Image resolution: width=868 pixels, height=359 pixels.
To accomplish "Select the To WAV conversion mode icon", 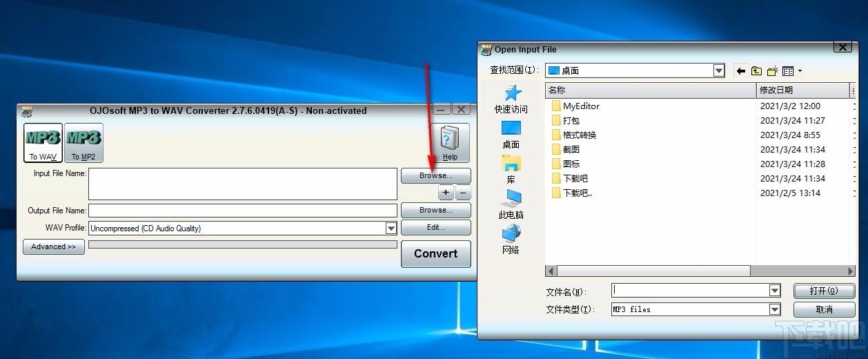I will (x=43, y=143).
